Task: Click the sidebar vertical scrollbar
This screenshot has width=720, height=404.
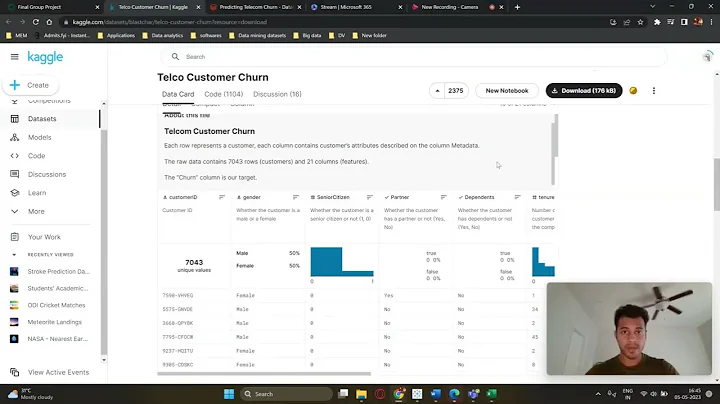Action: click(x=104, y=243)
